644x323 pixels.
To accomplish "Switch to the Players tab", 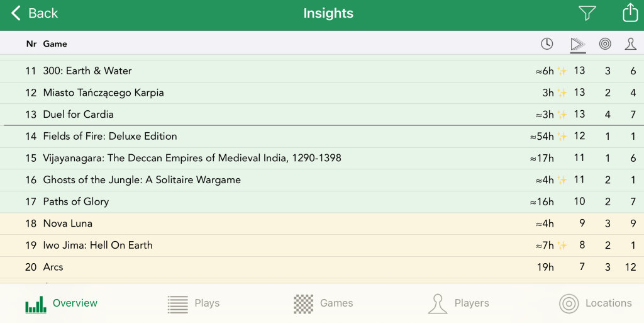I will click(x=458, y=303).
